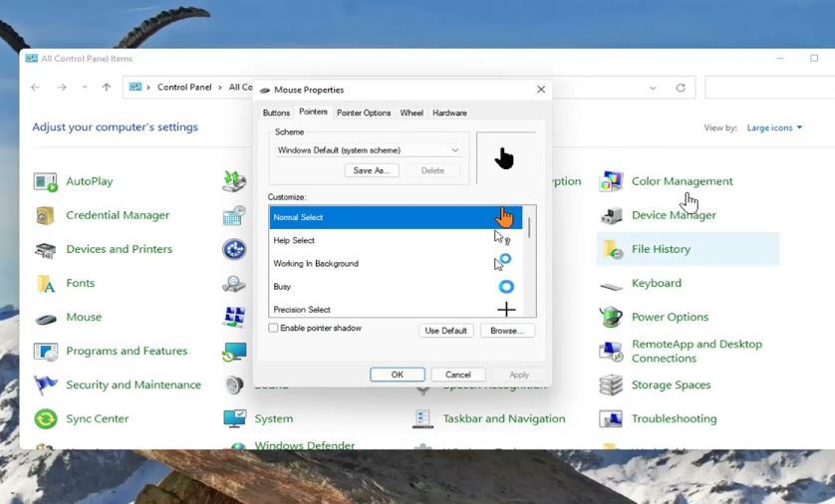Open the Fonts folder icon

(x=45, y=283)
